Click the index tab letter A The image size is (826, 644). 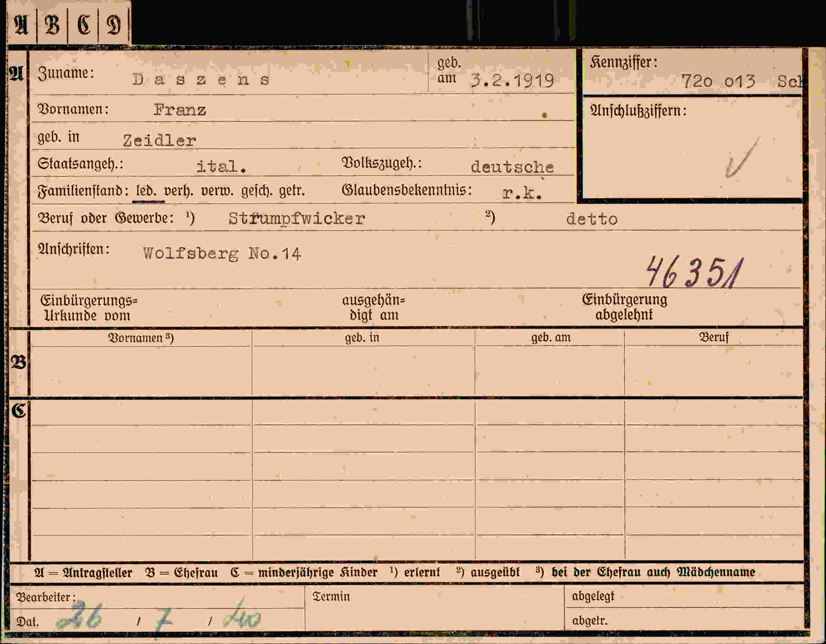(21, 25)
